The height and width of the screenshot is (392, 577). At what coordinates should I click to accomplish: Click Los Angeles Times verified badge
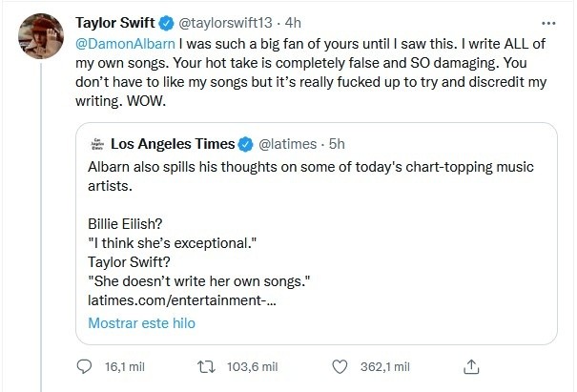coord(244,144)
